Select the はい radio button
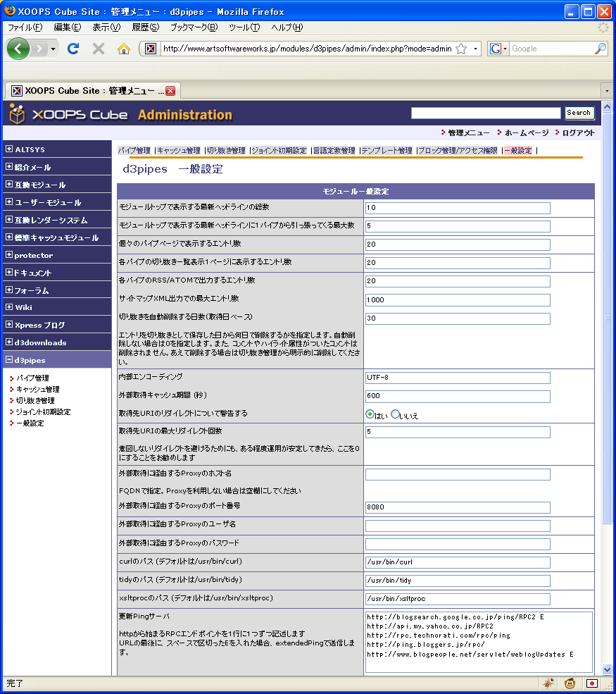This screenshot has width=616, height=694. point(370,414)
